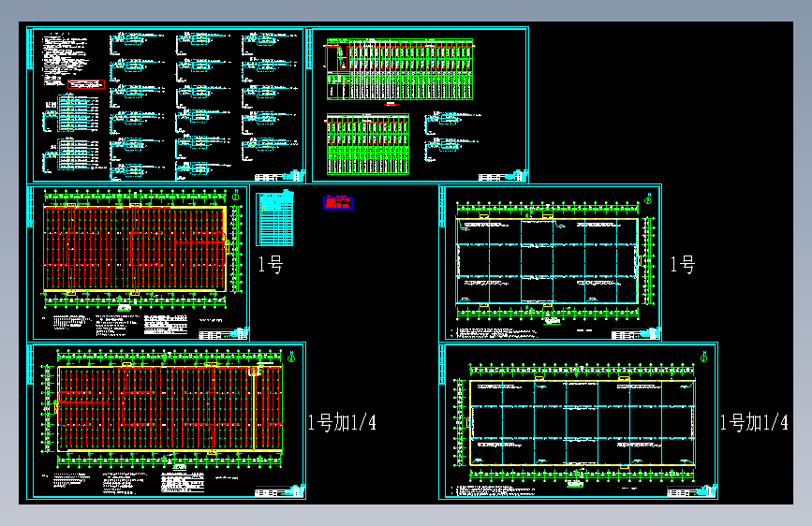Click the 1号加1/4 label next to the red plan
812x526 pixels.
(342, 422)
